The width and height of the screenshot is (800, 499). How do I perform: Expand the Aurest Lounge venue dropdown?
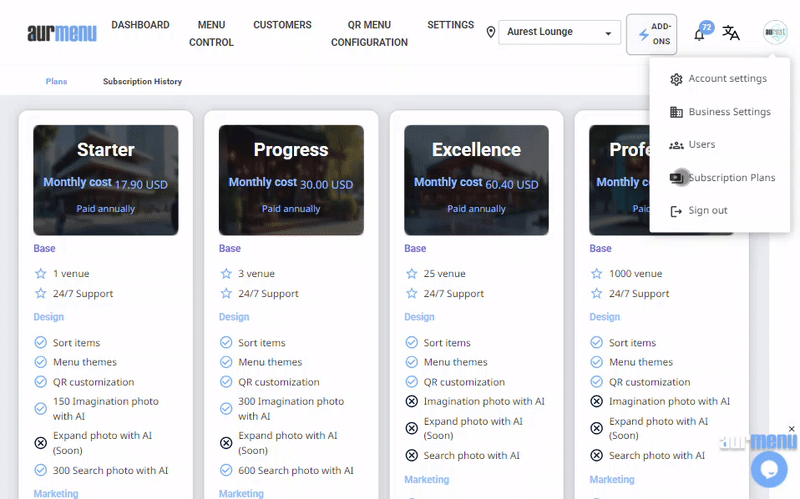coord(607,33)
